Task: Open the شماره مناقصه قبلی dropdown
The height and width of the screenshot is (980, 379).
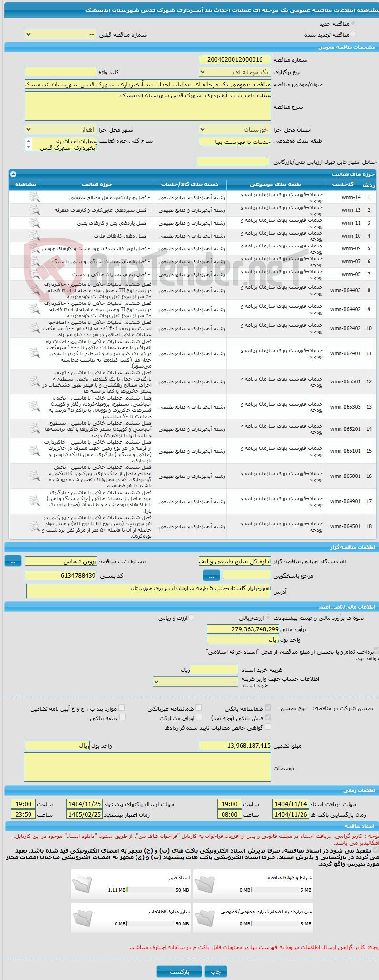Action: pyautogui.click(x=60, y=34)
